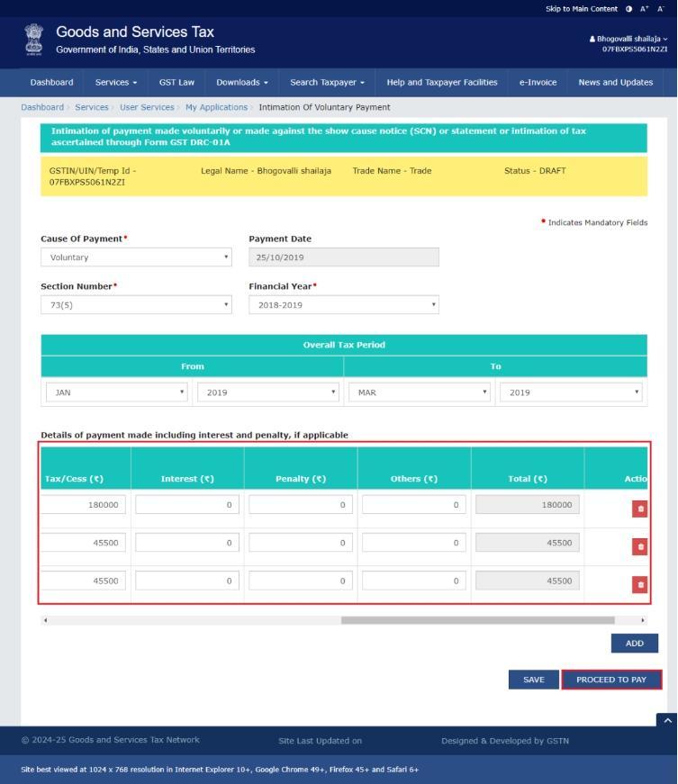
Task: Expand the Downloads menu
Action: [x=242, y=83]
